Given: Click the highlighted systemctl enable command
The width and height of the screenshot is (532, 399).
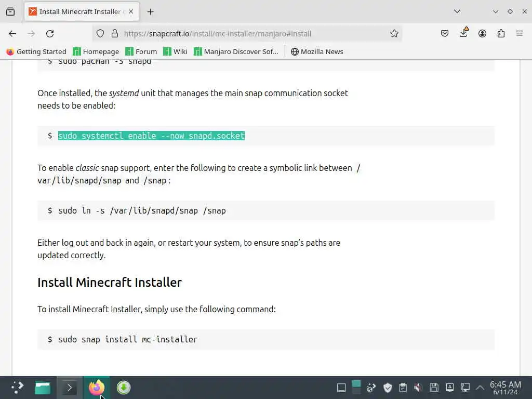Looking at the screenshot, I should click(151, 136).
